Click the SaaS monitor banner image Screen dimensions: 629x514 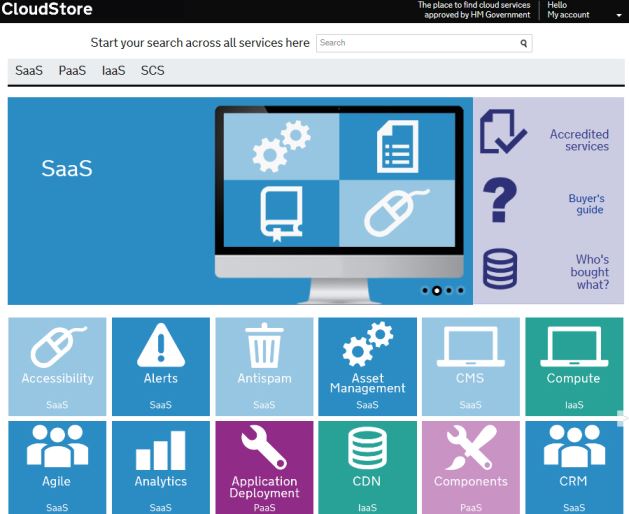(339, 204)
